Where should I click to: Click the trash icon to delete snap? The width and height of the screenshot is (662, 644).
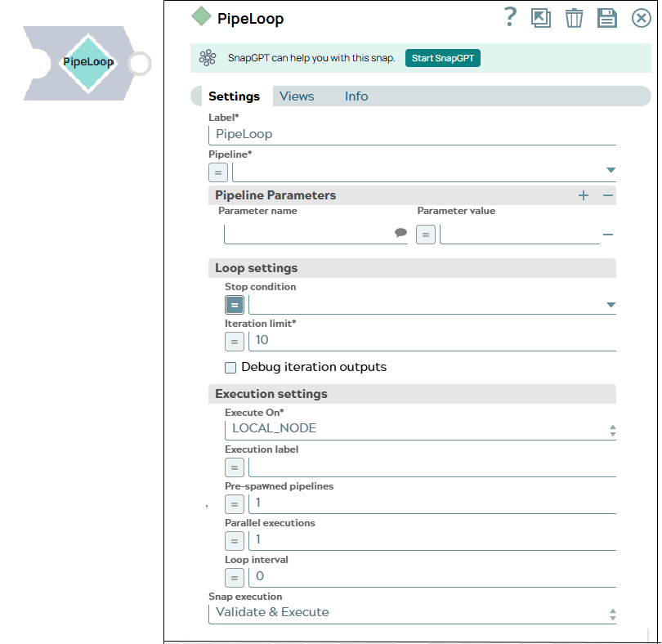click(x=575, y=18)
